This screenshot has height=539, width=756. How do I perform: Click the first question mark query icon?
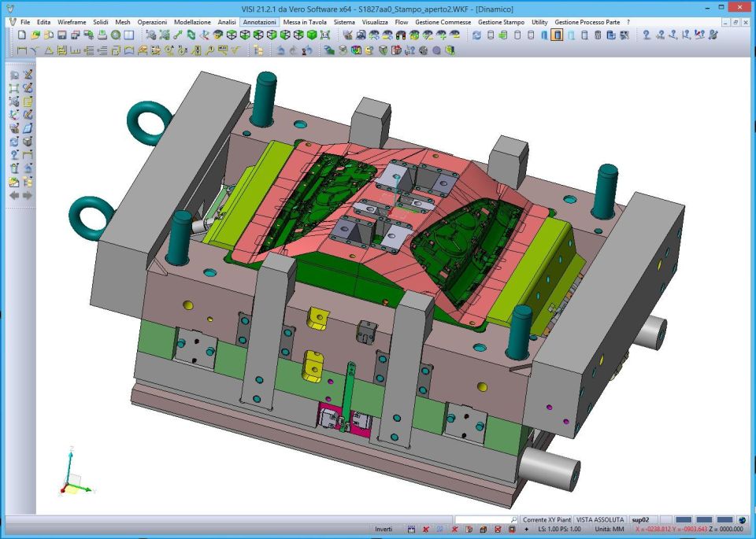647,35
